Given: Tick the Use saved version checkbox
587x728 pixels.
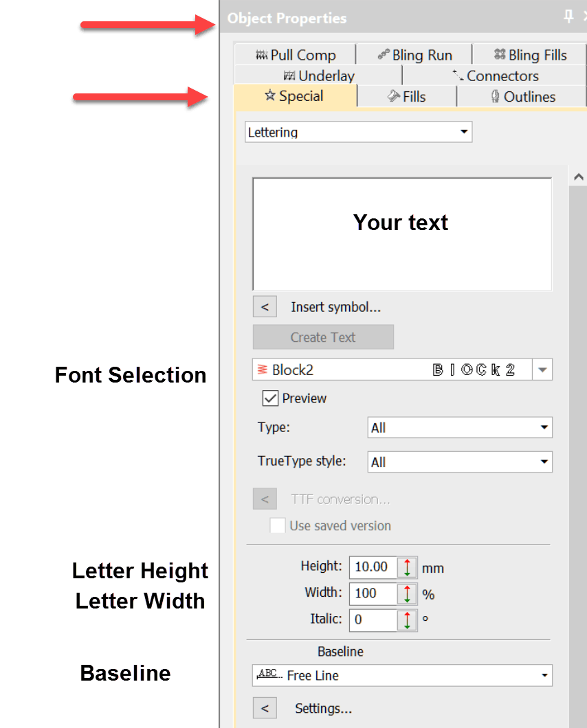Looking at the screenshot, I should pos(278,526).
